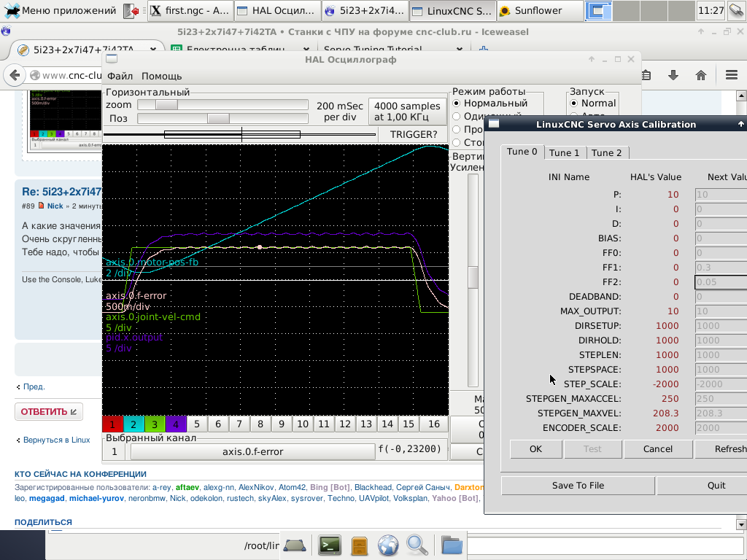
Task: Open the terminal icon in bottom panel
Action: click(x=330, y=545)
